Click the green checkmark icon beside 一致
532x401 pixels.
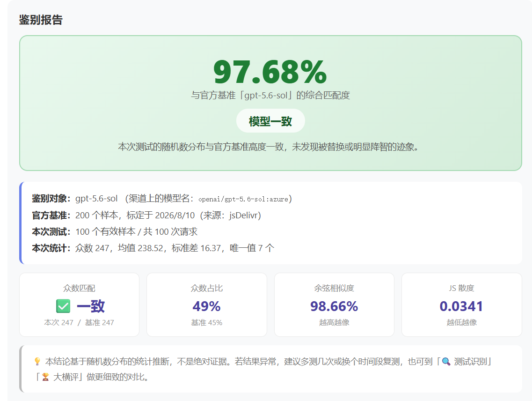point(63,306)
